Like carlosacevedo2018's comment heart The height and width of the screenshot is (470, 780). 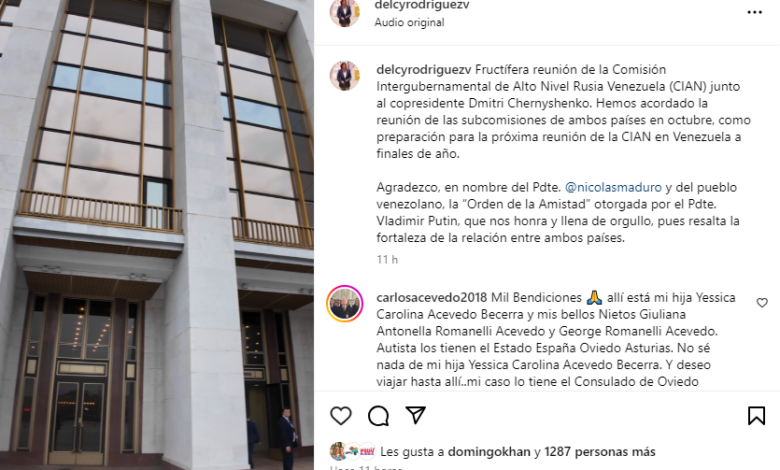[x=762, y=302]
